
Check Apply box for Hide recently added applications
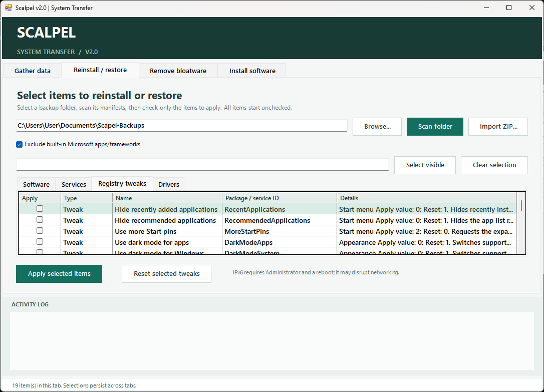tap(40, 209)
